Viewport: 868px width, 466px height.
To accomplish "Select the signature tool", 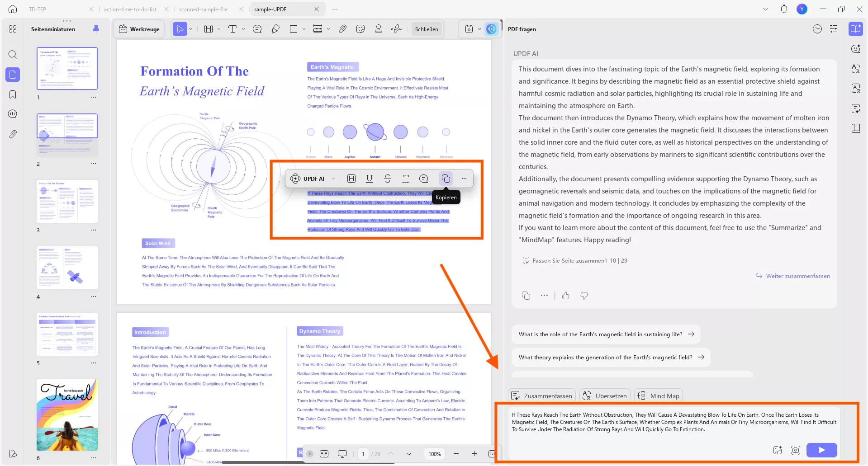I will coord(397,29).
